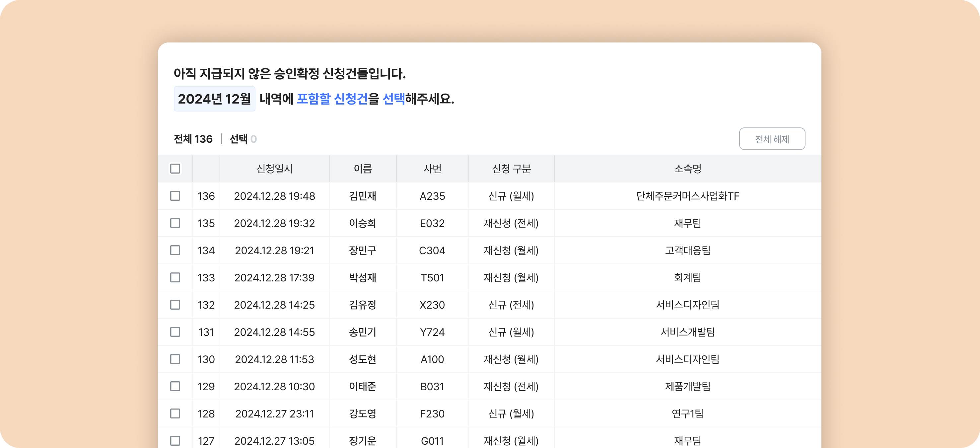Select checkbox for row 129 이태준

[175, 386]
